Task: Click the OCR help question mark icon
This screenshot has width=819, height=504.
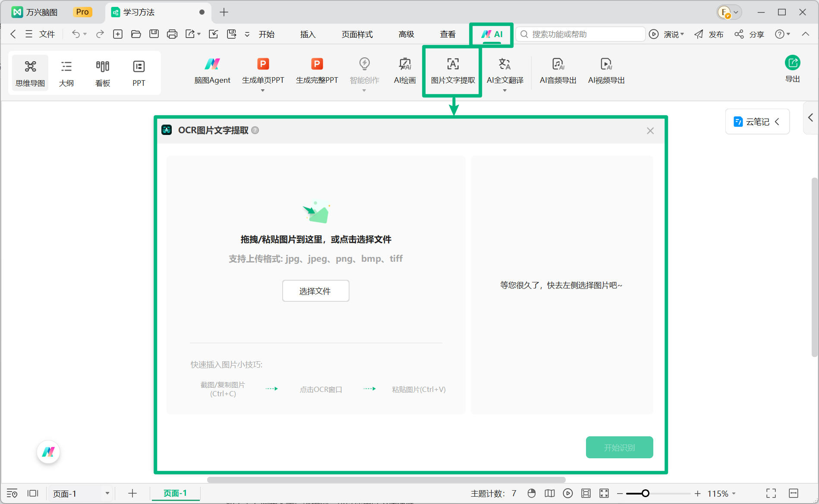Action: [x=255, y=130]
